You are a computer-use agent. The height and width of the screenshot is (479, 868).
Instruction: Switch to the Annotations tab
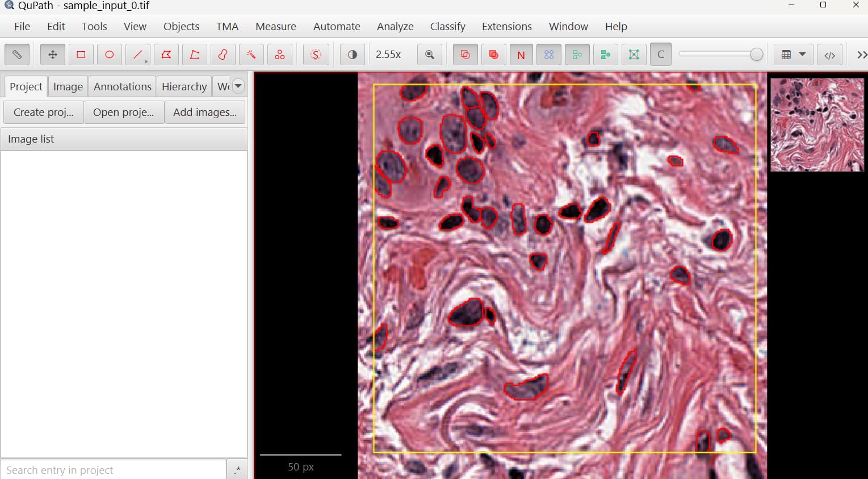pyautogui.click(x=122, y=86)
